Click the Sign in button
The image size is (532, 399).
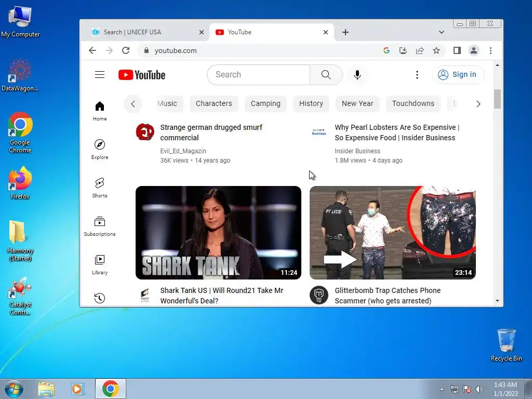click(x=458, y=75)
